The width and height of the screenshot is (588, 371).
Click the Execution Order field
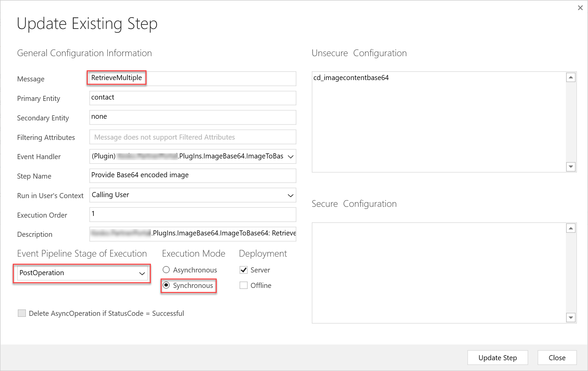(192, 214)
